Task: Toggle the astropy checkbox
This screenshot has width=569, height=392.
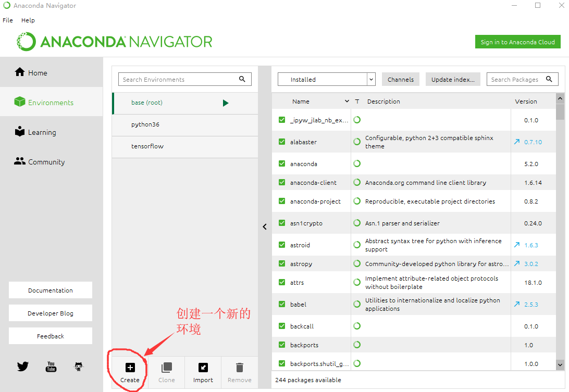Action: coord(282,263)
